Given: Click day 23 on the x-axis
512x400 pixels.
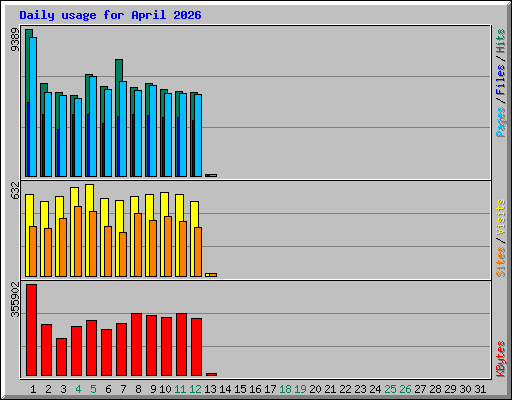Looking at the screenshot, I should point(360,389).
